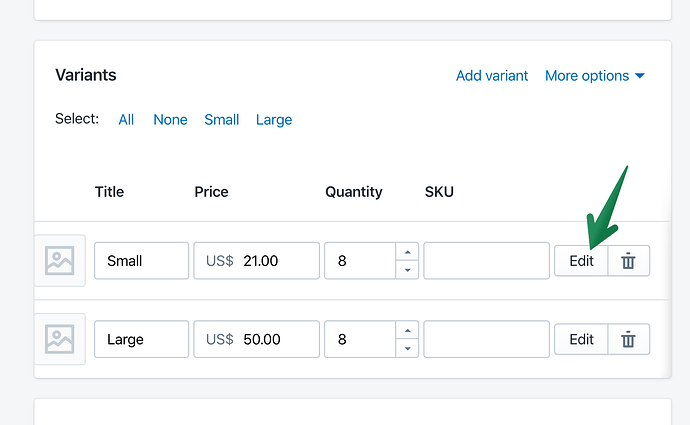Decrease quantity for Large variant

(407, 349)
